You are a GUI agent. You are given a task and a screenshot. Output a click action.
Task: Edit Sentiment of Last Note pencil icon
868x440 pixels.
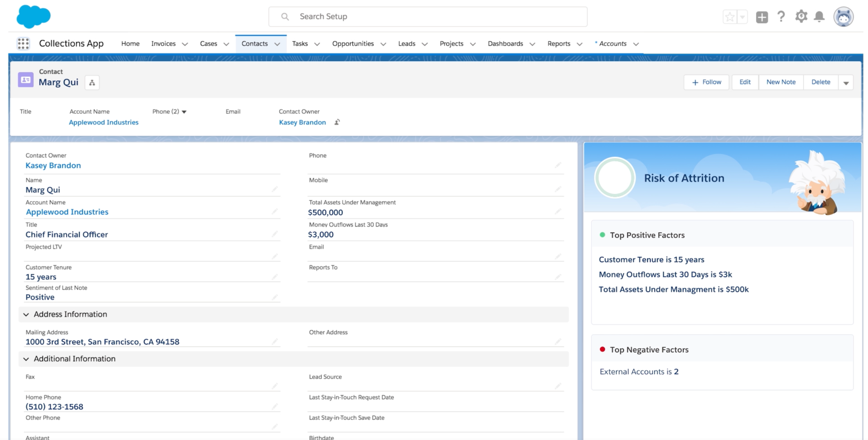pos(275,297)
